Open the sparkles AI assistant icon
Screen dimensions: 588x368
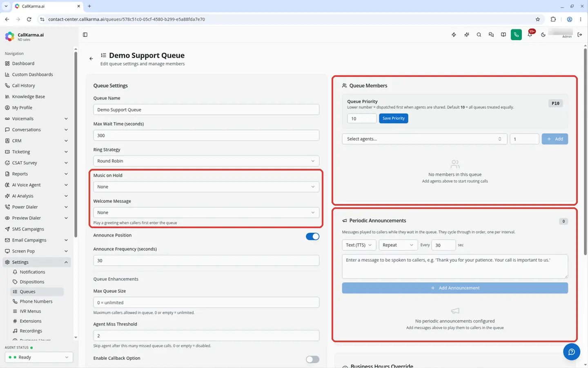466,35
